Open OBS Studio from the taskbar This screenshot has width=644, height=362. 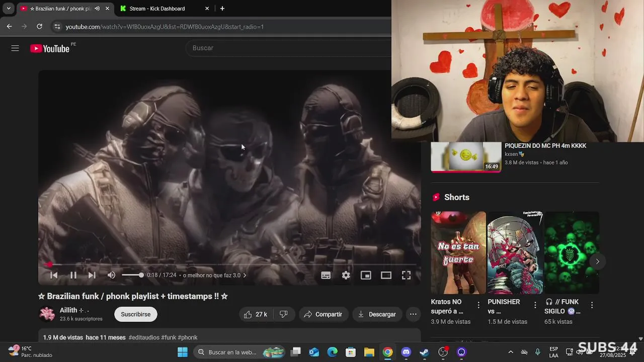443,352
